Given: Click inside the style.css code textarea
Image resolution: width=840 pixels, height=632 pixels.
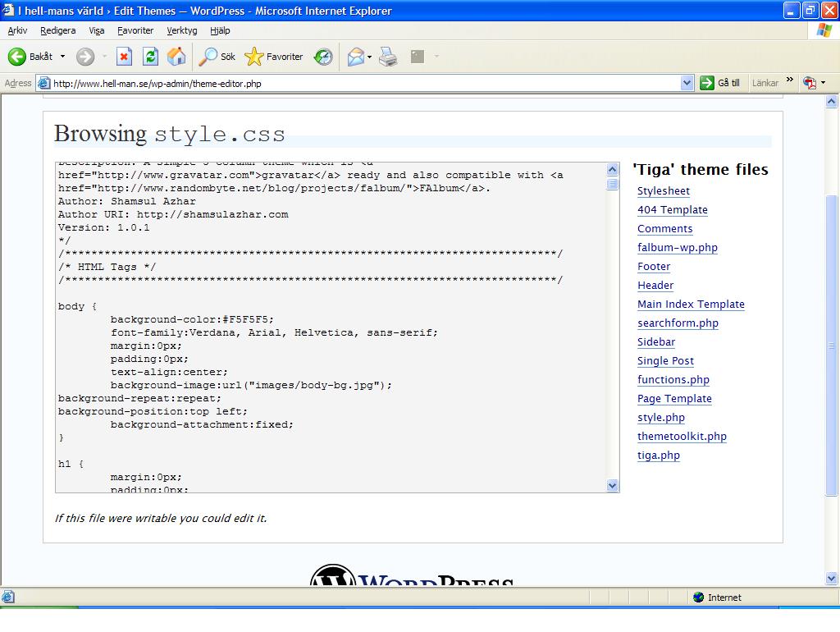Looking at the screenshot, I should (x=331, y=327).
